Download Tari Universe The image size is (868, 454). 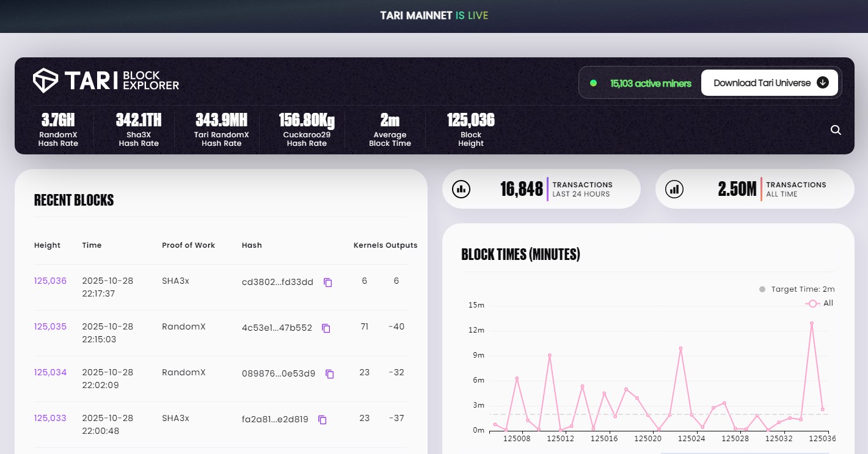click(x=770, y=83)
